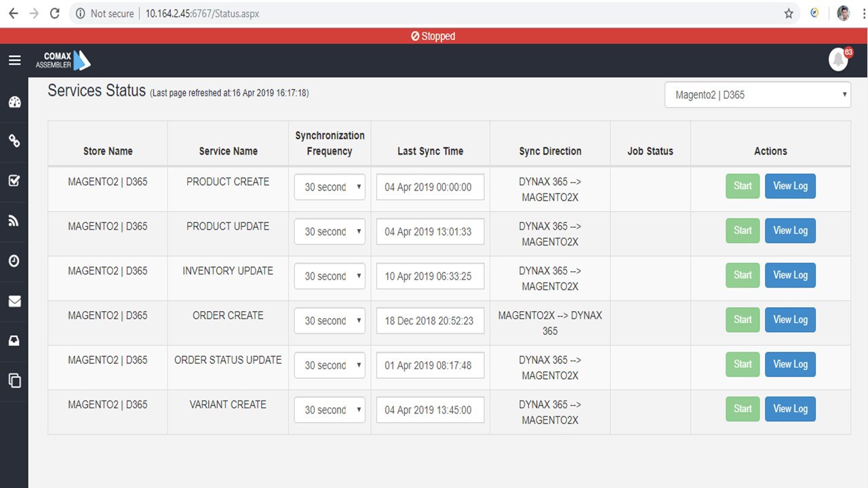Open the envelope mail sidebar icon
Screen dimensions: 868x488
[14, 301]
